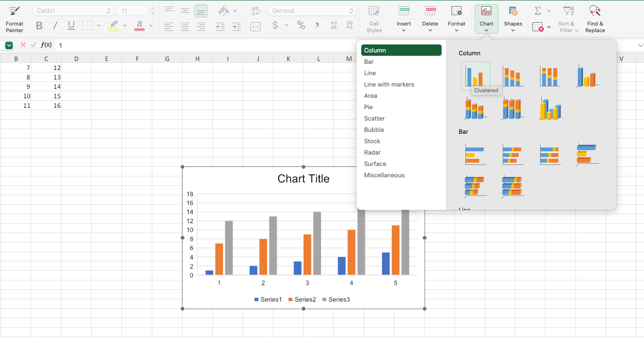The height and width of the screenshot is (338, 644).
Task: Open the Delete cells menu
Action: [x=430, y=19]
